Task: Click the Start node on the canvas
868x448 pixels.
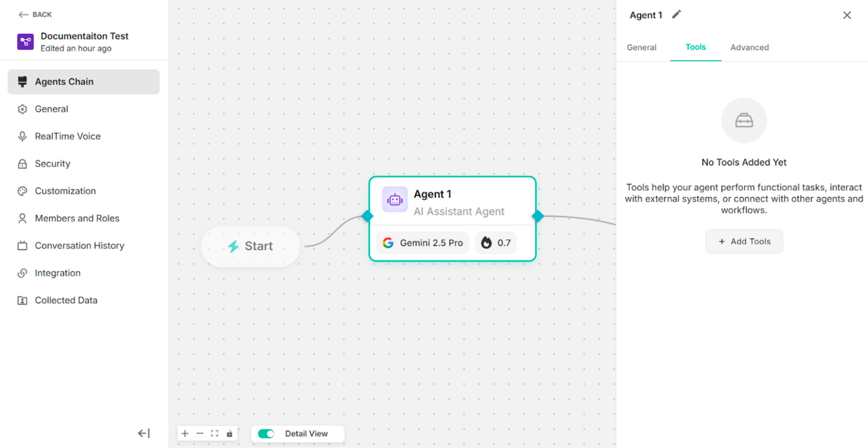Action: tap(251, 246)
